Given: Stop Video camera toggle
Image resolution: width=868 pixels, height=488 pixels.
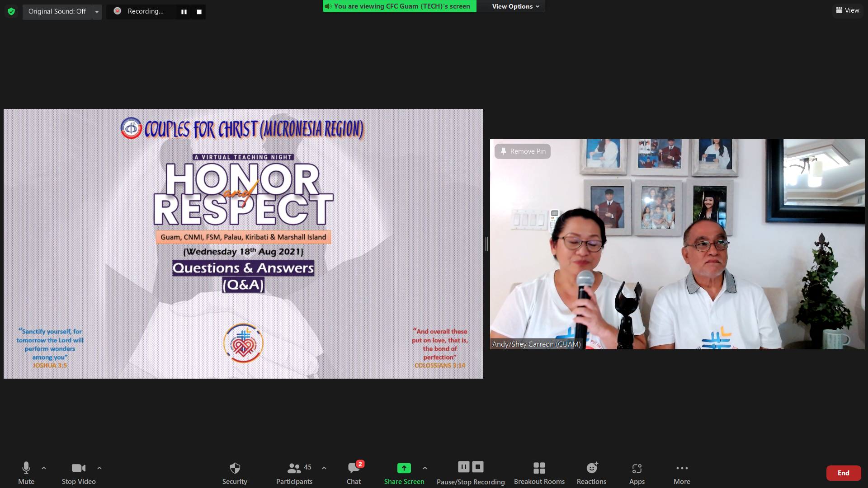Looking at the screenshot, I should pyautogui.click(x=79, y=473).
